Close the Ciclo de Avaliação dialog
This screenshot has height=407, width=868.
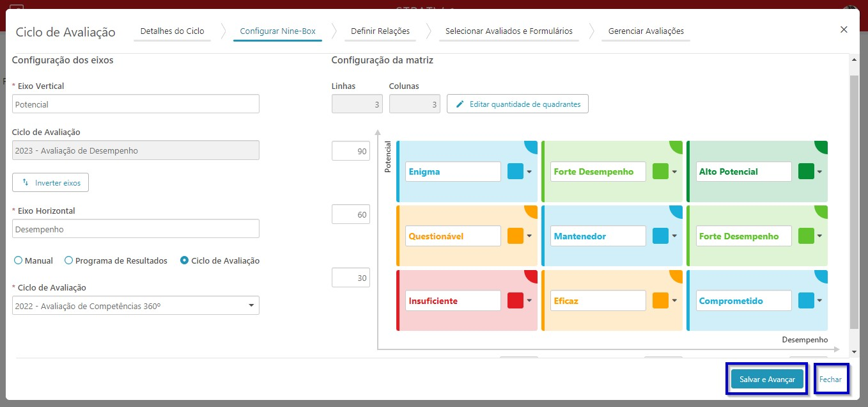click(x=844, y=29)
